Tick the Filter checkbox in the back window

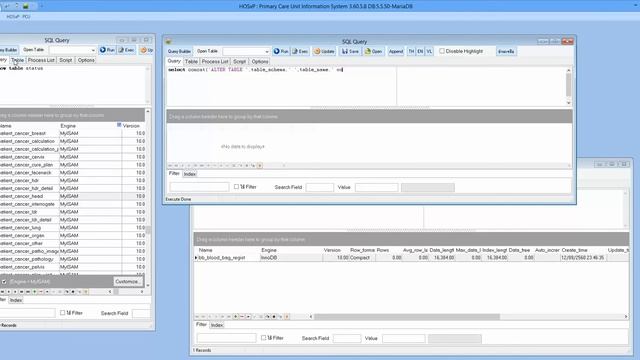pos(263,338)
